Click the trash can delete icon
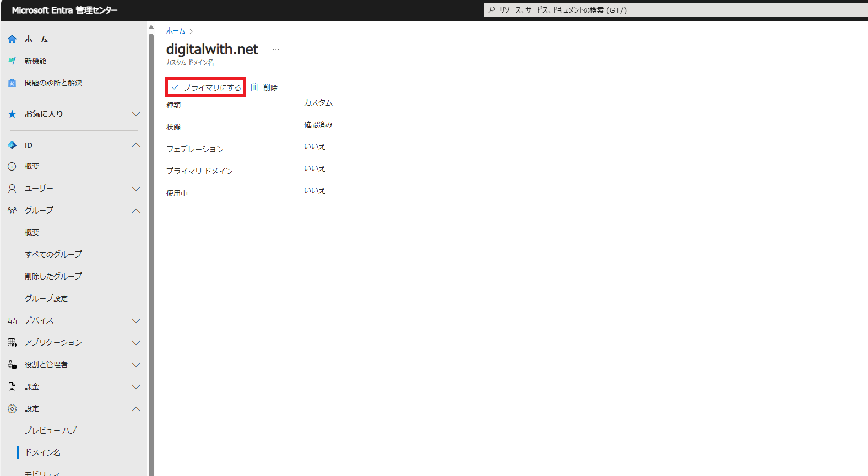The image size is (868, 476). click(254, 87)
